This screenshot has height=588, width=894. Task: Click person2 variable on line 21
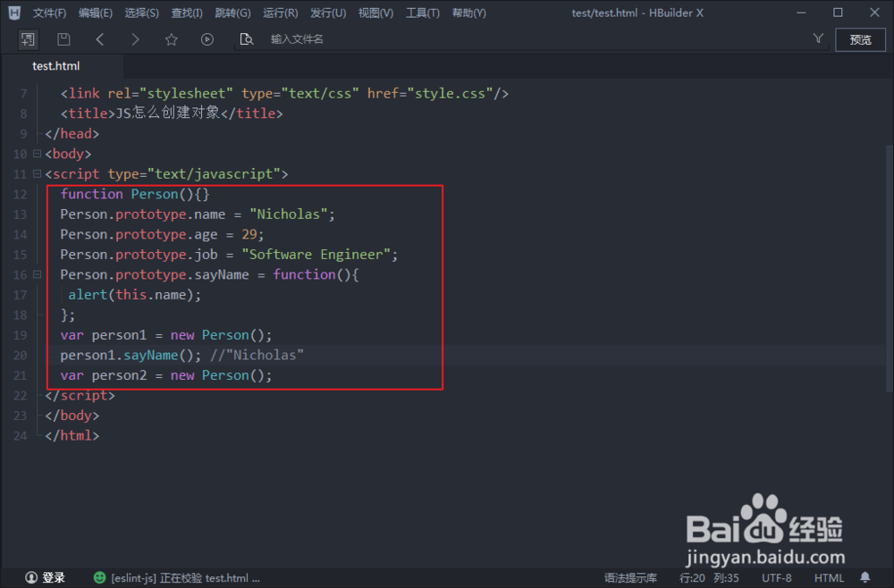tap(119, 375)
